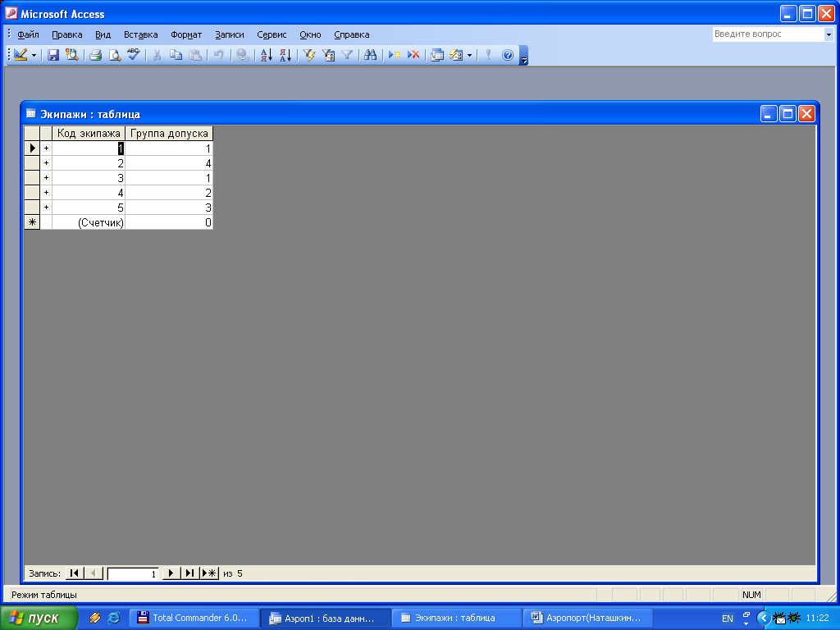Open the Сервис menu
Screen dimensions: 840x630
272,34
